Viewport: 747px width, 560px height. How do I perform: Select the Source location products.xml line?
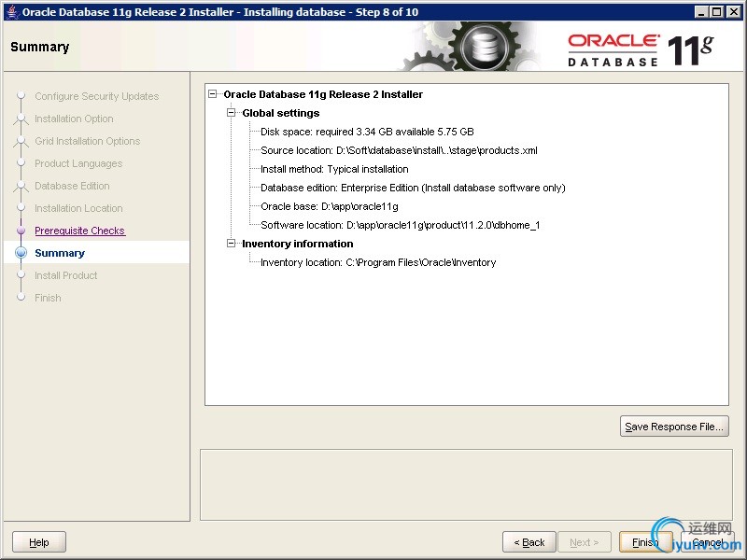point(399,150)
